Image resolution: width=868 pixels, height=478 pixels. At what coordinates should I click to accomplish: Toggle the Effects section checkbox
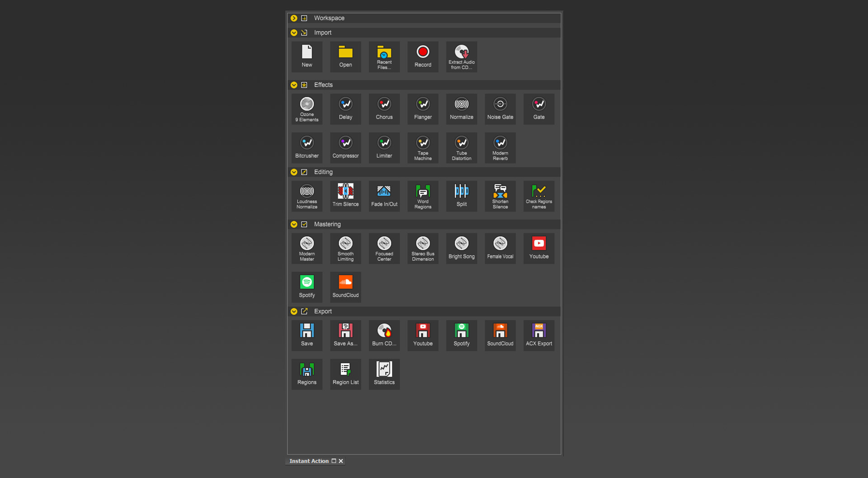(304, 85)
